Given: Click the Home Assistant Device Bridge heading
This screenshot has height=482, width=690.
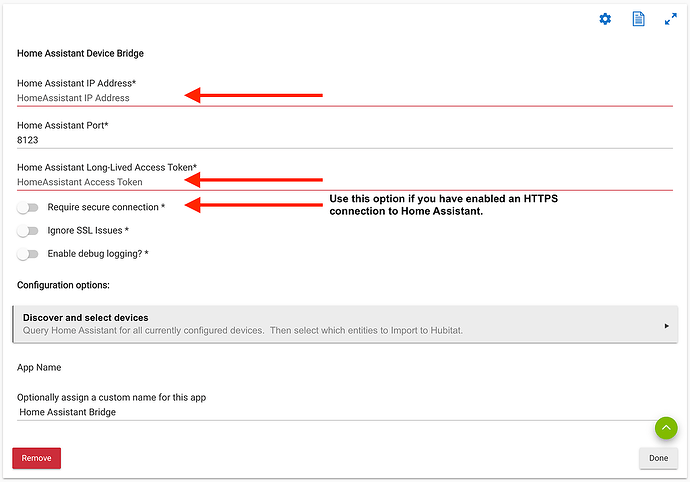Looking at the screenshot, I should tap(80, 53).
